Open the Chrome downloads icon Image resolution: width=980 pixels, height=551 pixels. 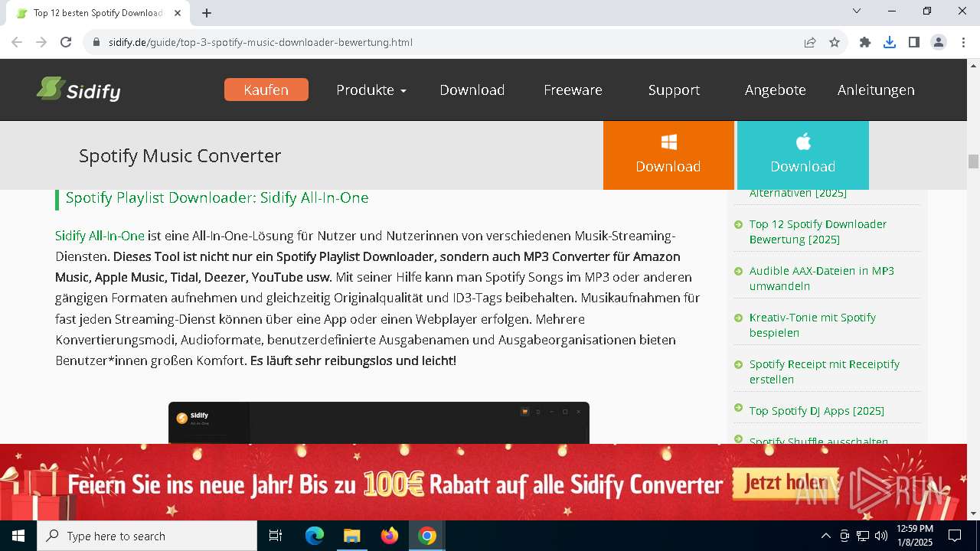point(890,42)
